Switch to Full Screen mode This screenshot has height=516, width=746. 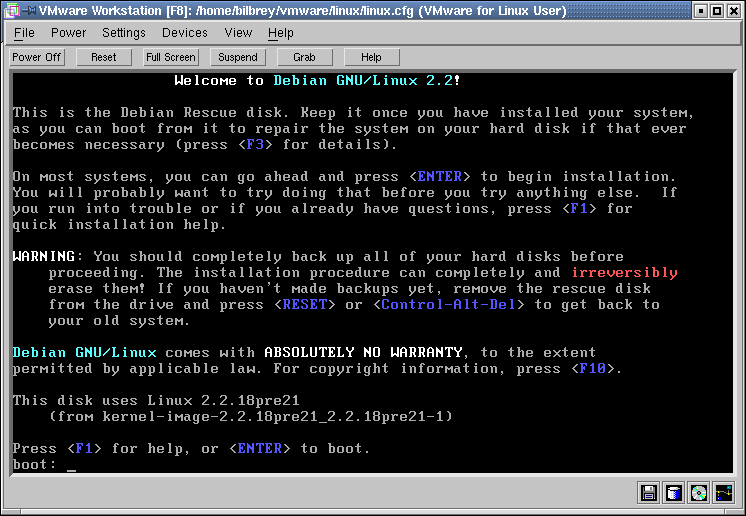pos(170,57)
